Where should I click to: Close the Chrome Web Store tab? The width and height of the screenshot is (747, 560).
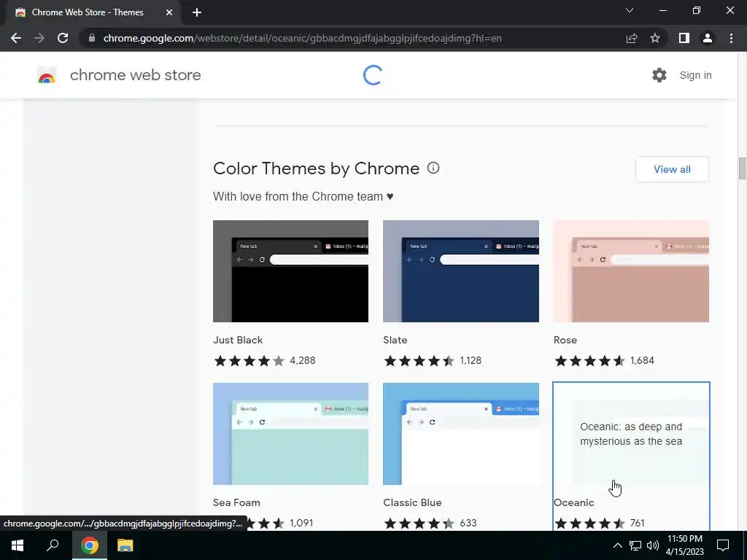[169, 12]
